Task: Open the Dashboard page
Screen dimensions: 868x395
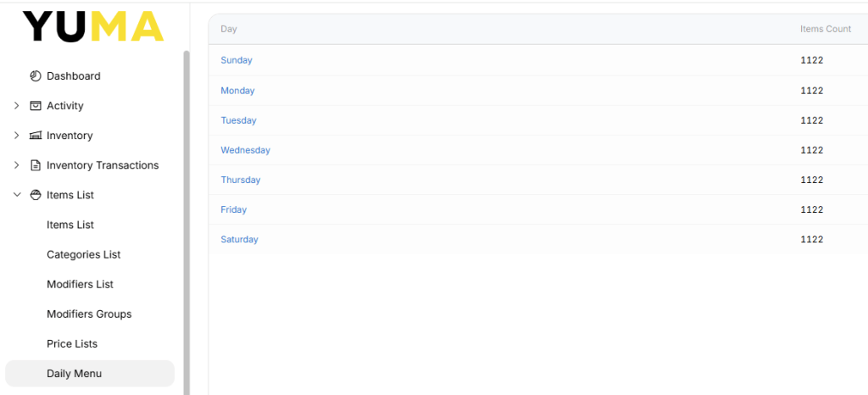Action: 74,75
